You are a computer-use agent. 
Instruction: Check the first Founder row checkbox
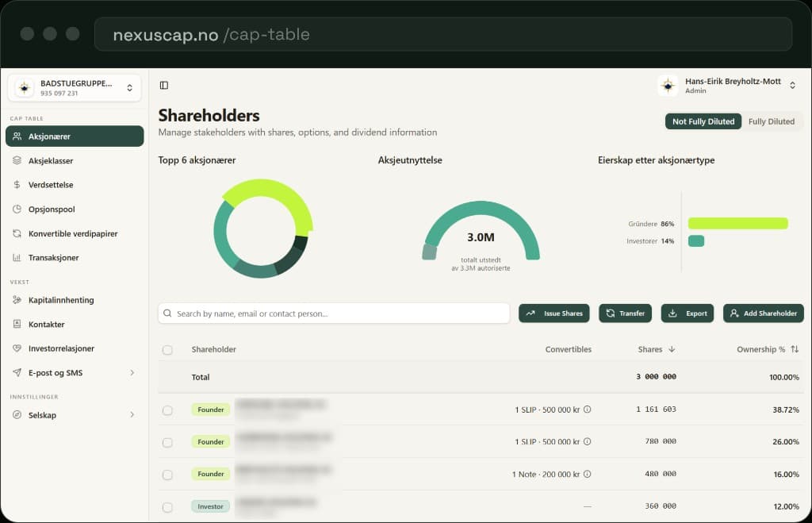click(x=167, y=410)
